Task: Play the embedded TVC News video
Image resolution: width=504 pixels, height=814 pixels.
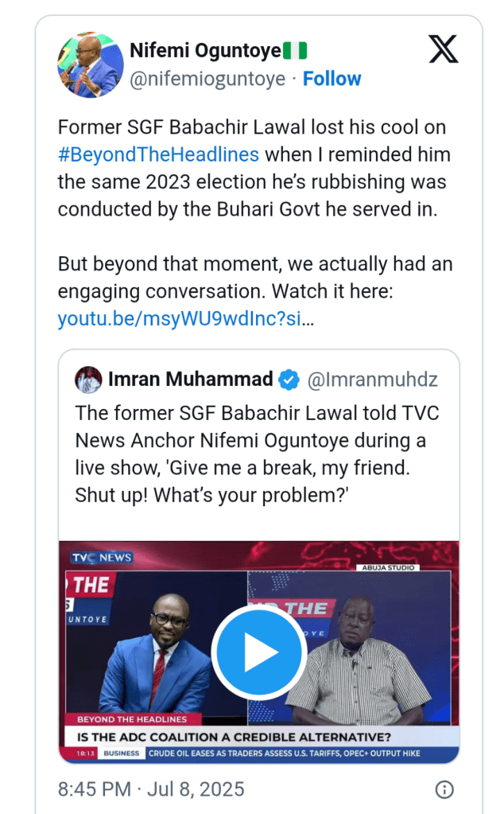Action: click(x=258, y=652)
